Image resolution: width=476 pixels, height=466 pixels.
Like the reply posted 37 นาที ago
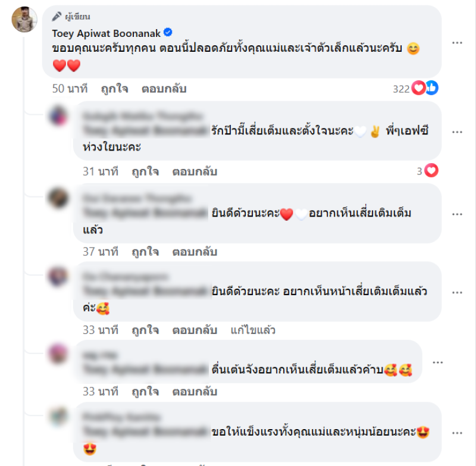145,252
